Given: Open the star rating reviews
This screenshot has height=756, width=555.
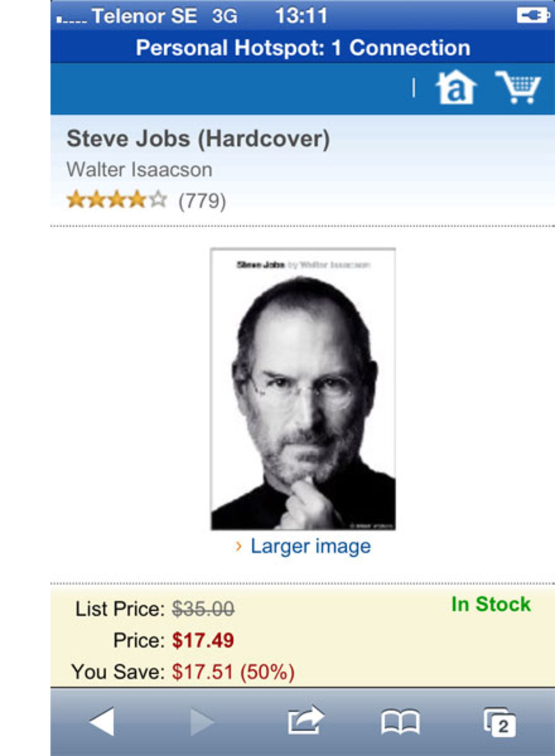Looking at the screenshot, I should (117, 200).
